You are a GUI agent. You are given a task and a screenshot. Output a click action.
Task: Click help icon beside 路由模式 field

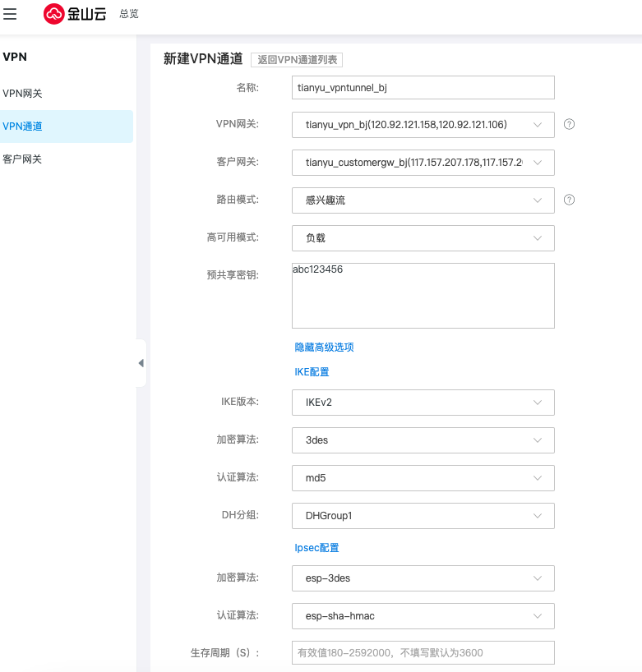(569, 200)
